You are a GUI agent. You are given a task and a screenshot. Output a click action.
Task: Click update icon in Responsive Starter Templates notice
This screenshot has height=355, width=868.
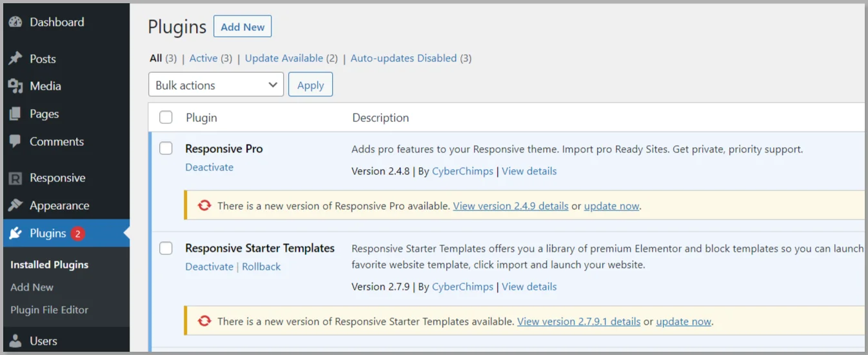(204, 321)
